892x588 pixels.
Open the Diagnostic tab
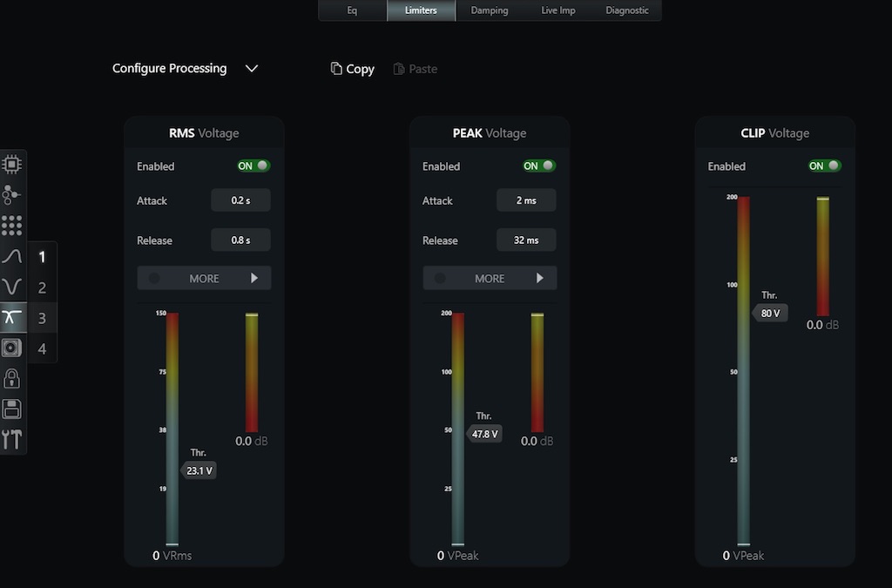tap(626, 10)
